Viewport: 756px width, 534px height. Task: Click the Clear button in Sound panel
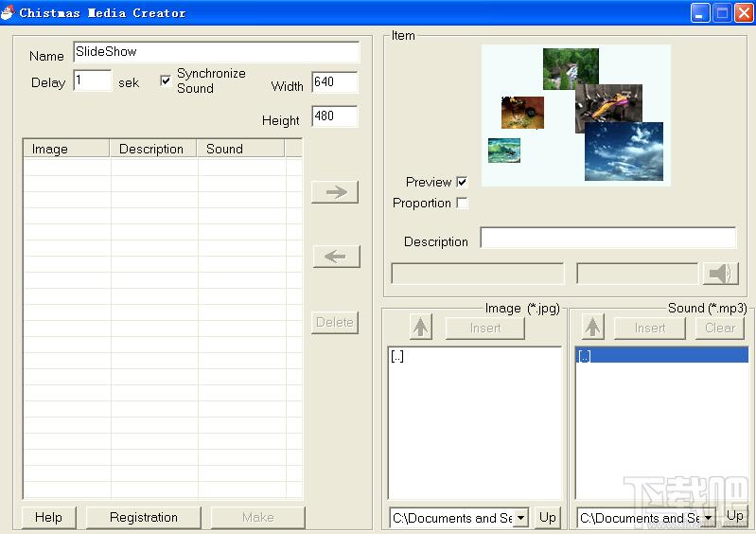click(720, 328)
